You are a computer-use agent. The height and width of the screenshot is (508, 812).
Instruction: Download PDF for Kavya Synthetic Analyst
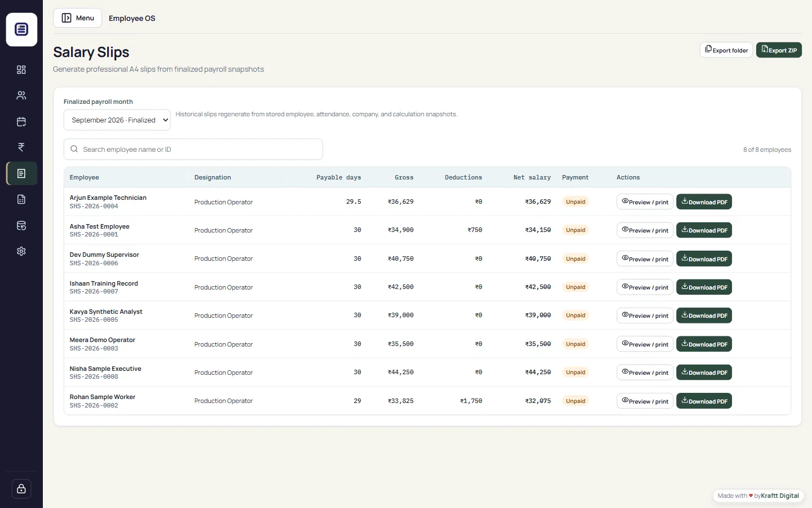click(x=704, y=316)
